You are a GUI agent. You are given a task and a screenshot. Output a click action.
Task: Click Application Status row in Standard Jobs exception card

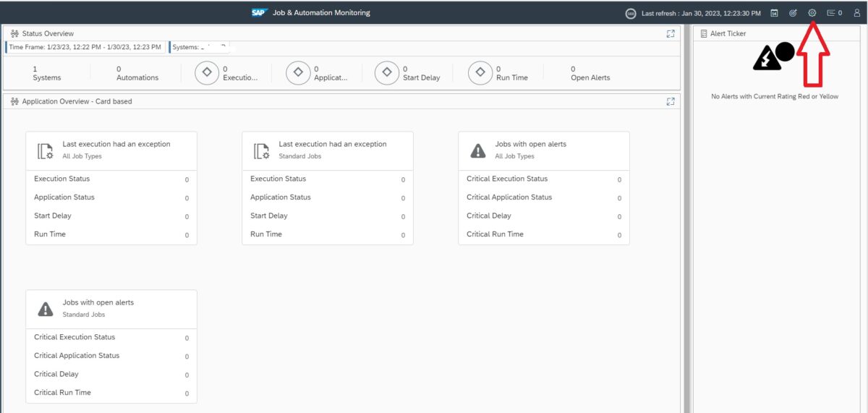(328, 197)
